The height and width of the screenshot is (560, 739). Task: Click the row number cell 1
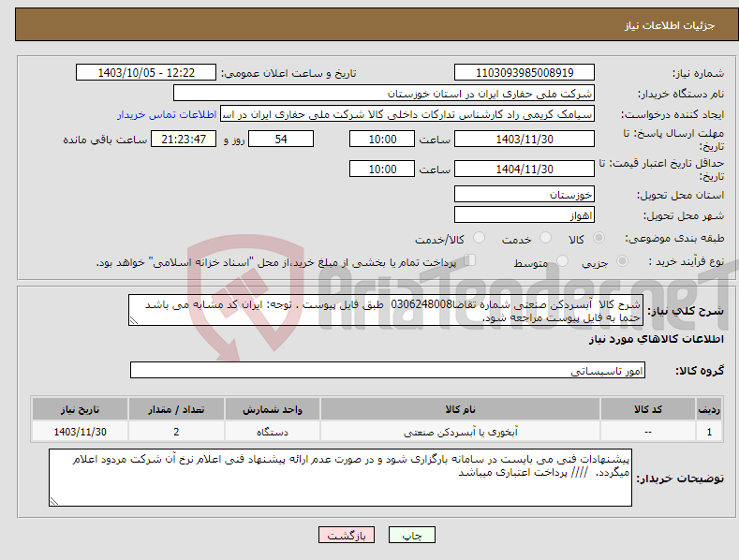coord(709,432)
